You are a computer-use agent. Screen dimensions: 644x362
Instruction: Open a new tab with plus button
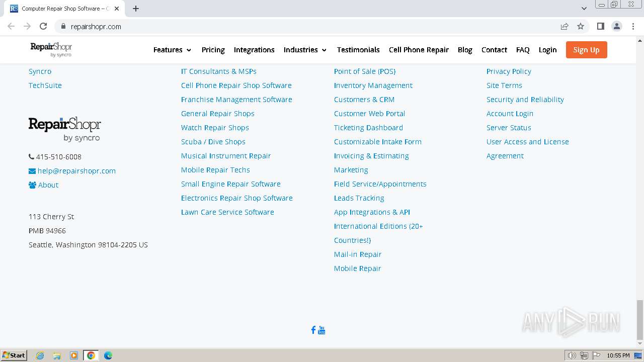pyautogui.click(x=136, y=9)
